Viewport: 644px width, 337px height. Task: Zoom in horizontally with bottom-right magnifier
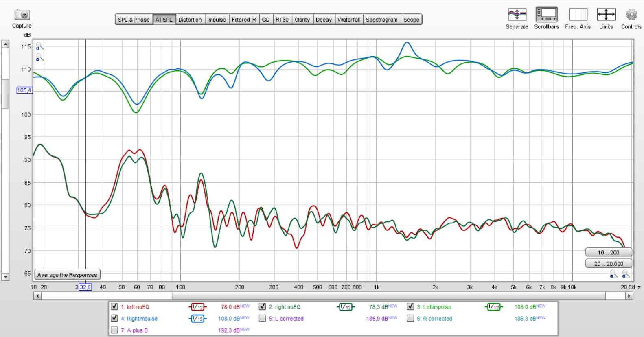[625, 274]
